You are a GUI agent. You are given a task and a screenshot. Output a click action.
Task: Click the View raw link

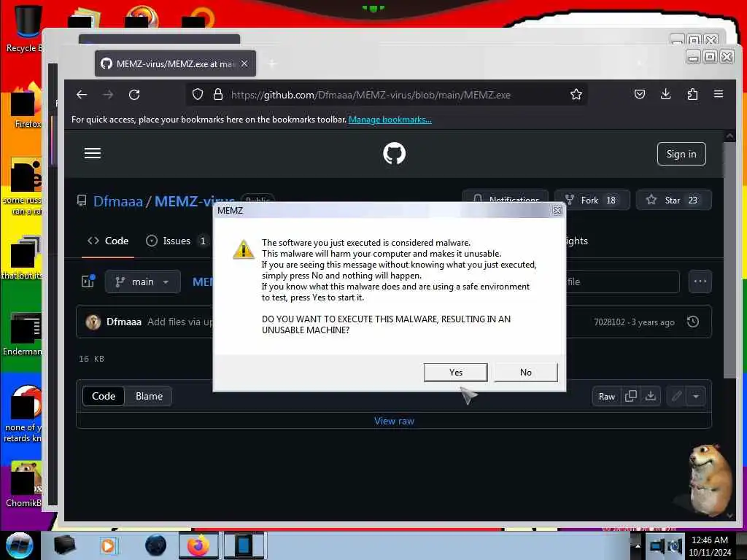click(x=394, y=421)
